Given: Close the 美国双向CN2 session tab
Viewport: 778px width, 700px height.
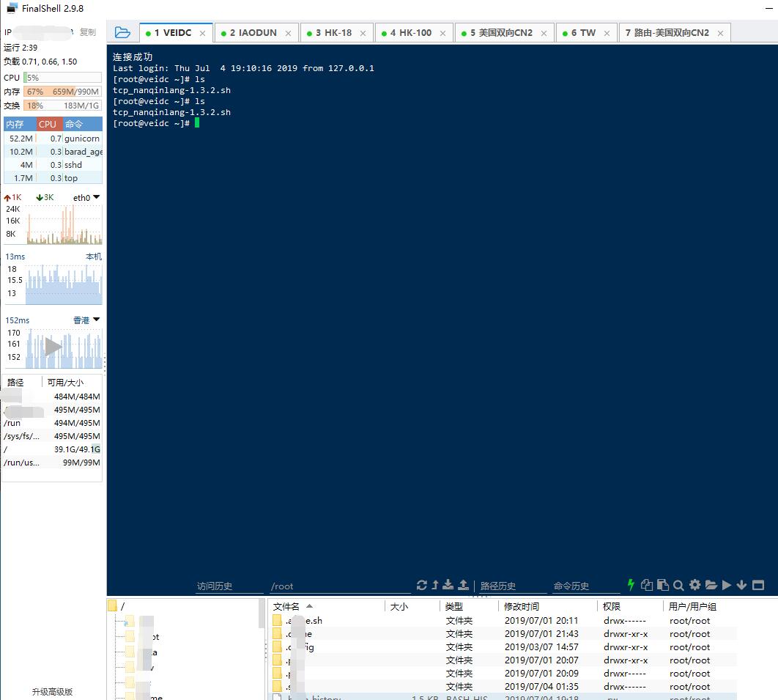Looking at the screenshot, I should pos(544,32).
